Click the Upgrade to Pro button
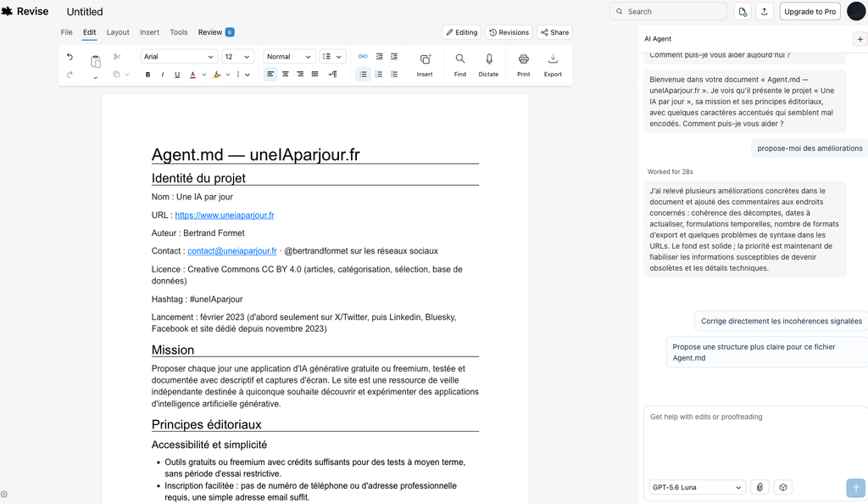The height and width of the screenshot is (504, 868). [x=810, y=12]
